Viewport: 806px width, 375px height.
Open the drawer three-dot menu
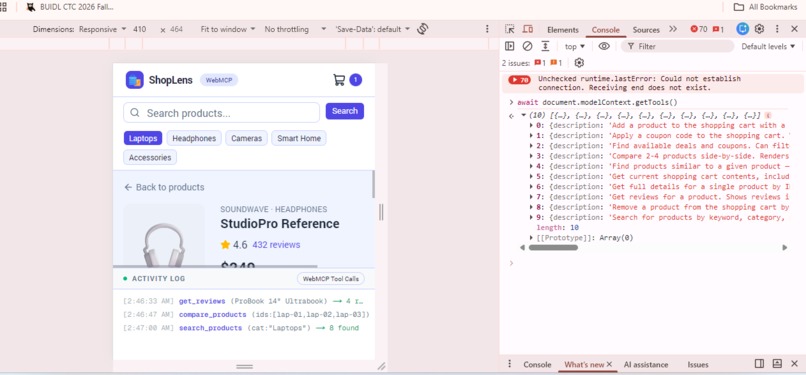click(509, 364)
